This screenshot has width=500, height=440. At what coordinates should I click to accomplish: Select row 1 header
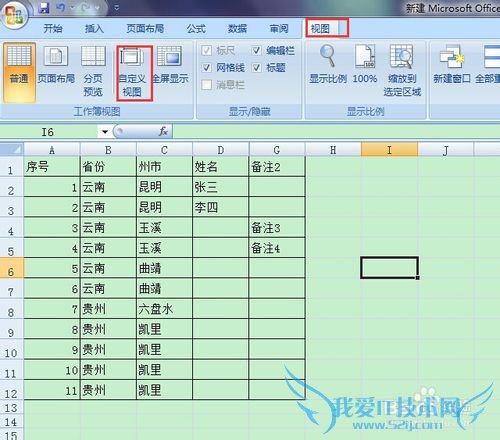coord(11,167)
